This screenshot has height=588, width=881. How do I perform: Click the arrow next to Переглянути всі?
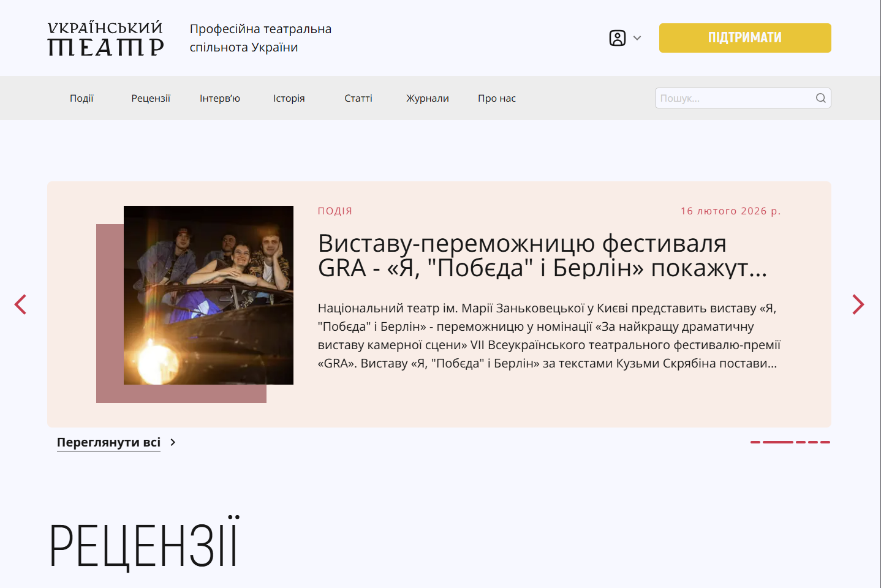click(173, 442)
